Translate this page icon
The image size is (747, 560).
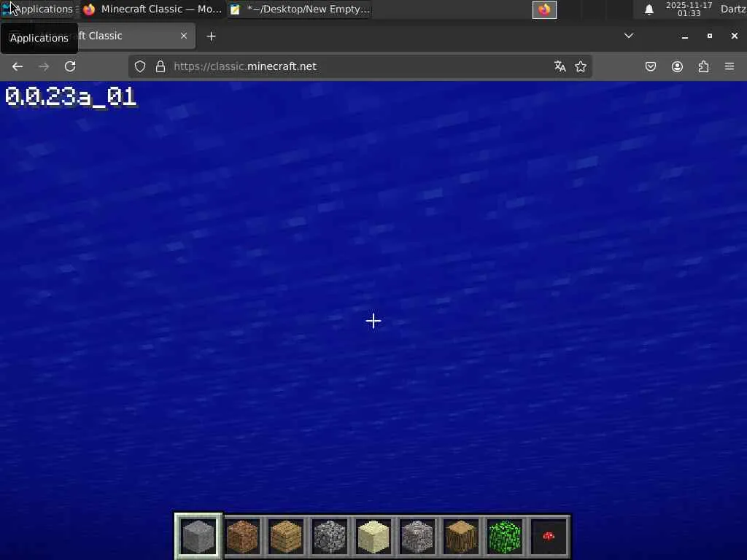tap(560, 66)
